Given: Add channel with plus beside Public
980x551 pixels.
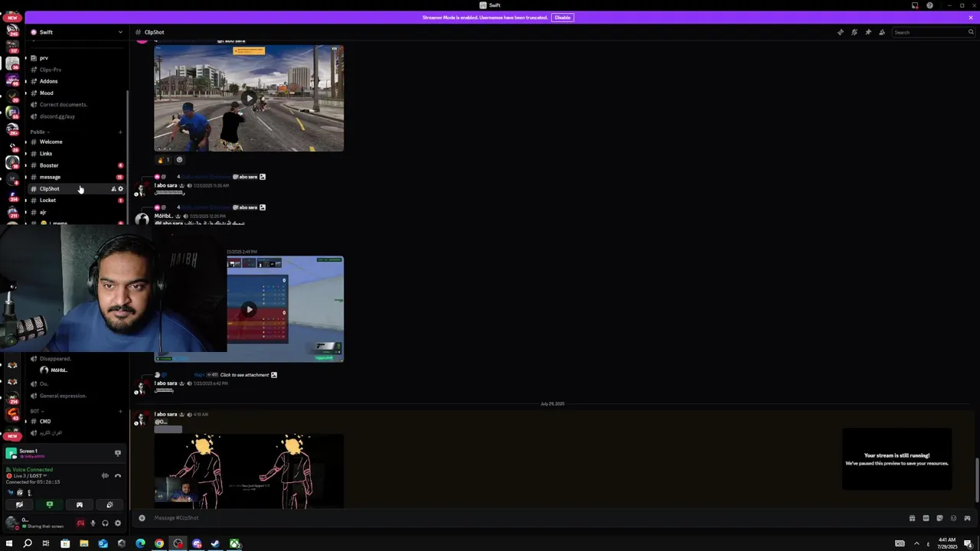Looking at the screenshot, I should pos(120,132).
